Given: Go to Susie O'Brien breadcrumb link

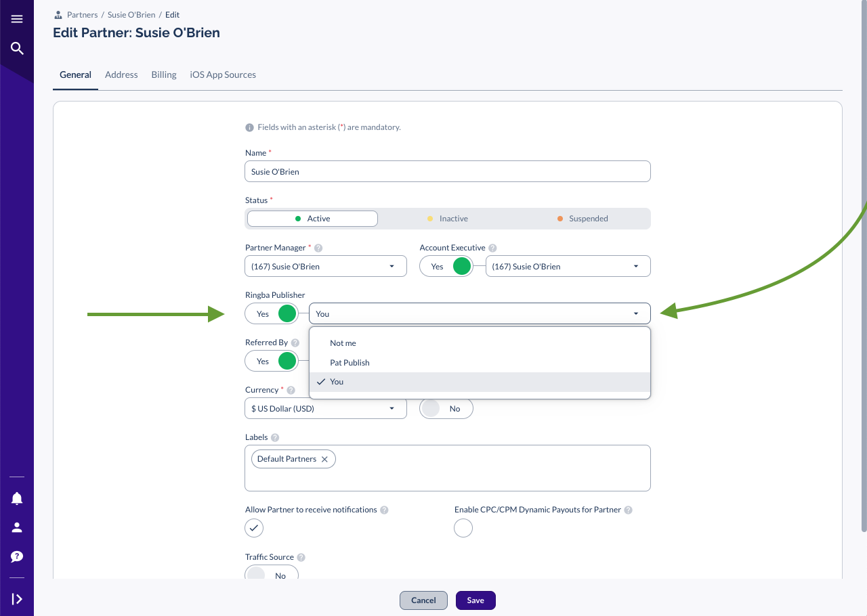Looking at the screenshot, I should pyautogui.click(x=131, y=15).
